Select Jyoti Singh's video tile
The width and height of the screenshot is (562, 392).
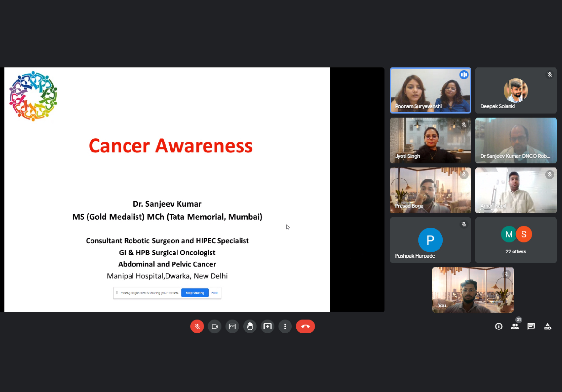pyautogui.click(x=430, y=140)
